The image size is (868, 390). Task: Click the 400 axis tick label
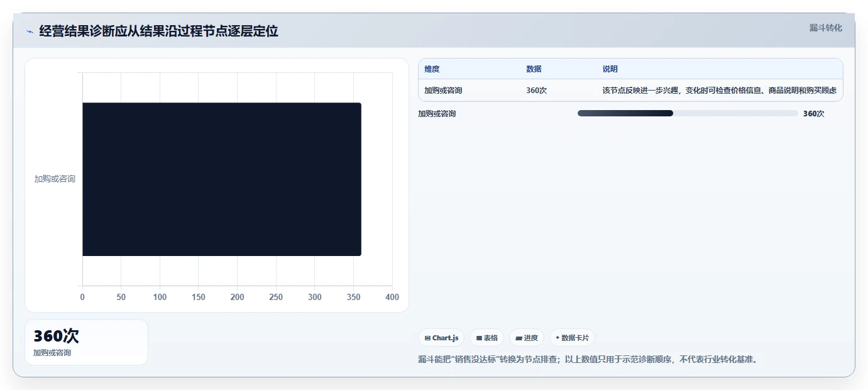click(392, 297)
